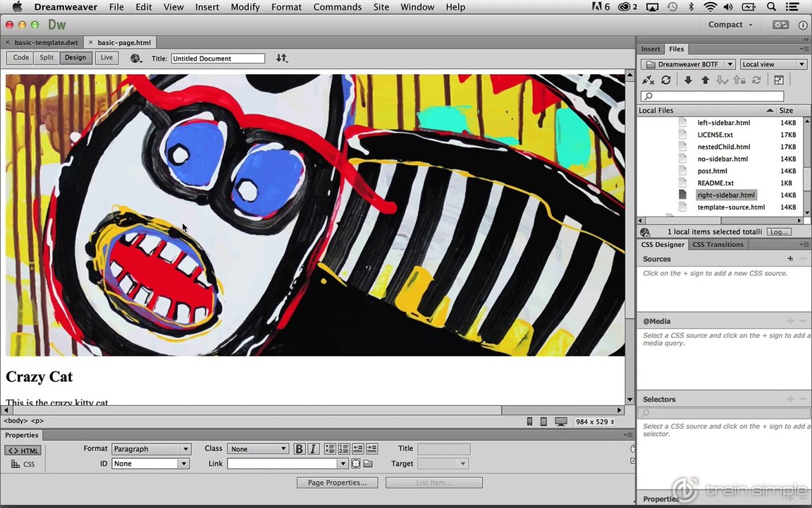Click the File management arrows icon
The height and width of the screenshot is (508, 812).
point(281,58)
